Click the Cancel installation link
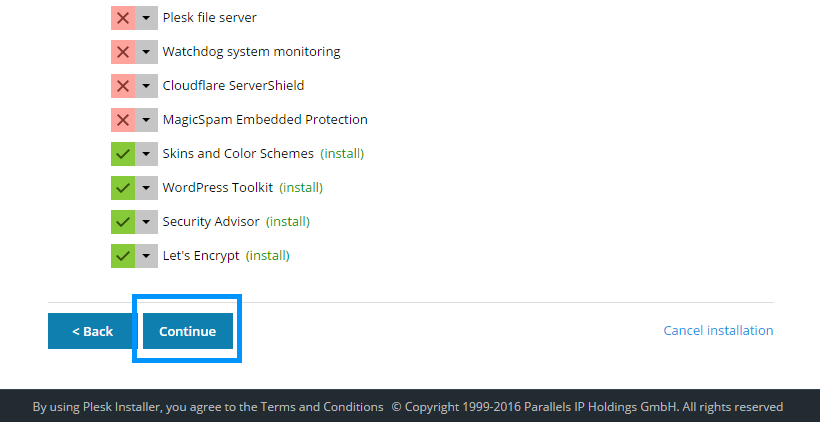This screenshot has width=820, height=422. pos(718,331)
